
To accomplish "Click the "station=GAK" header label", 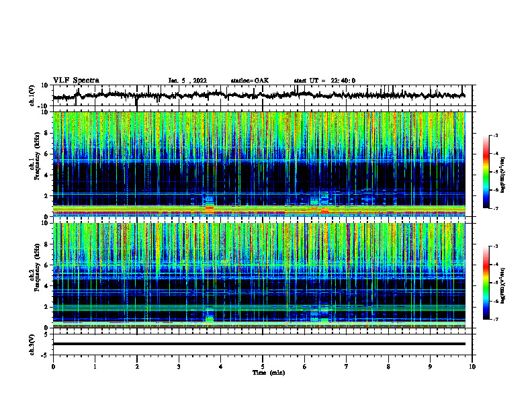I will coord(250,81).
